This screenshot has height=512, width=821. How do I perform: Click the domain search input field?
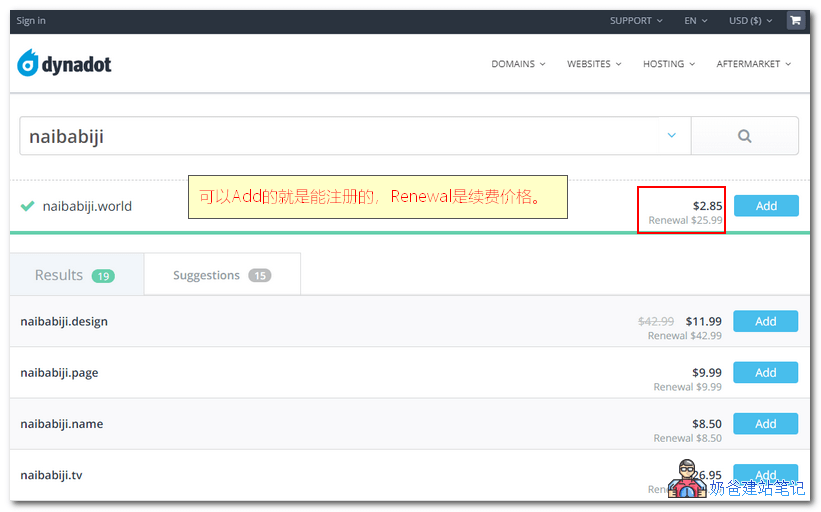pyautogui.click(x=340, y=136)
